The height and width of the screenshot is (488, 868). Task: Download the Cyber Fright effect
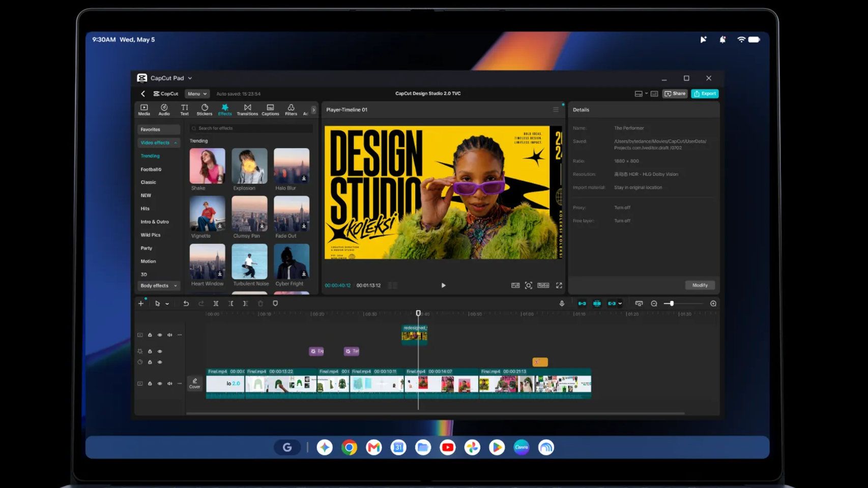click(x=304, y=274)
